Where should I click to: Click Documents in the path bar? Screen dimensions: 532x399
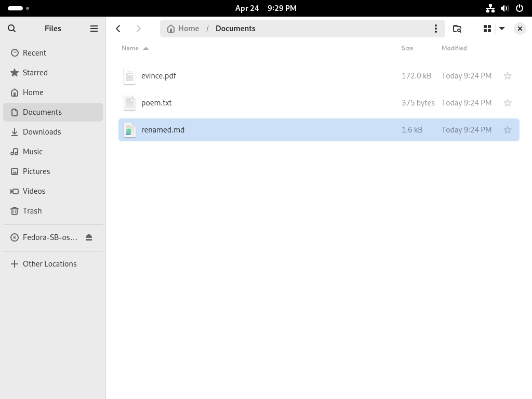(235, 29)
